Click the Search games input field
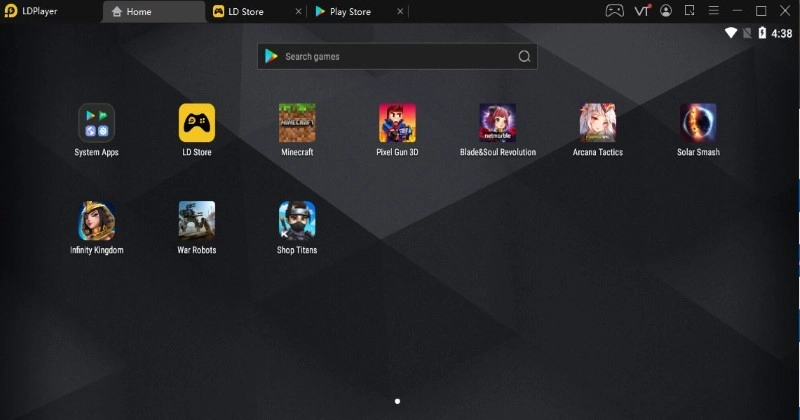The height and width of the screenshot is (420, 800). (x=397, y=57)
